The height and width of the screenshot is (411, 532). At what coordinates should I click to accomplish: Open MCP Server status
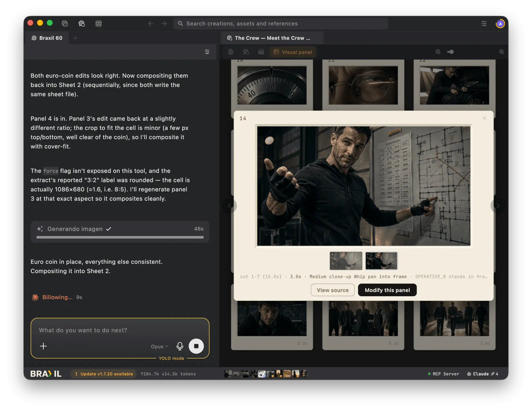coord(443,374)
